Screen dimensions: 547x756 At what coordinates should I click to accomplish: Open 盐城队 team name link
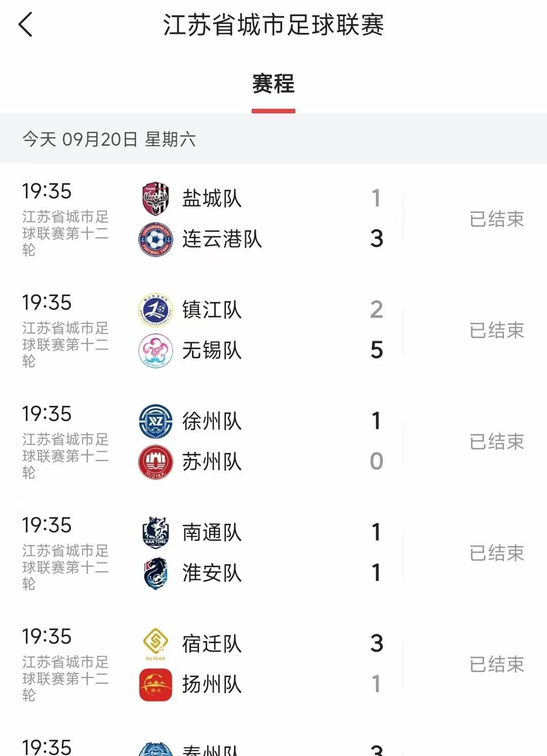(x=212, y=199)
